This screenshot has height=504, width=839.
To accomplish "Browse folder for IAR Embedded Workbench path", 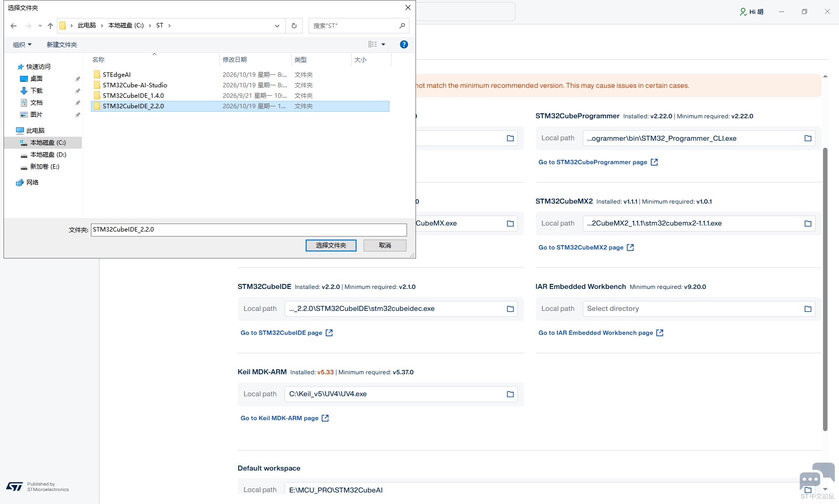I will coord(808,309).
